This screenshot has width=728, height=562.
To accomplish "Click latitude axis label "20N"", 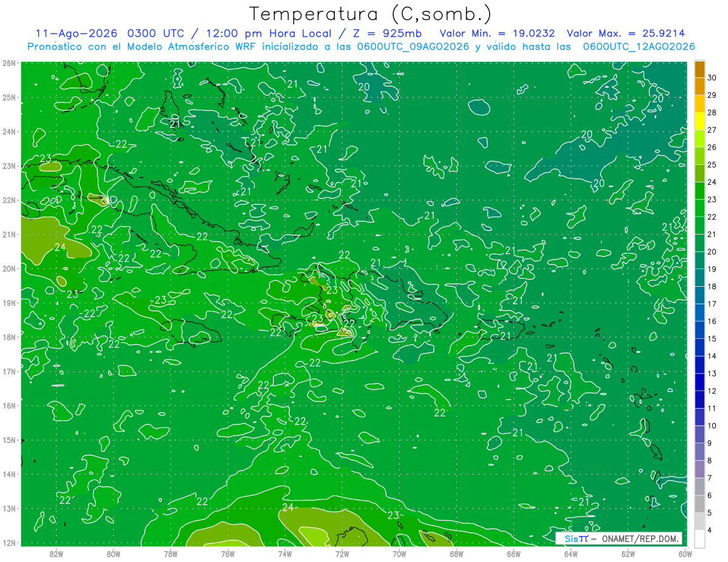I will point(9,269).
